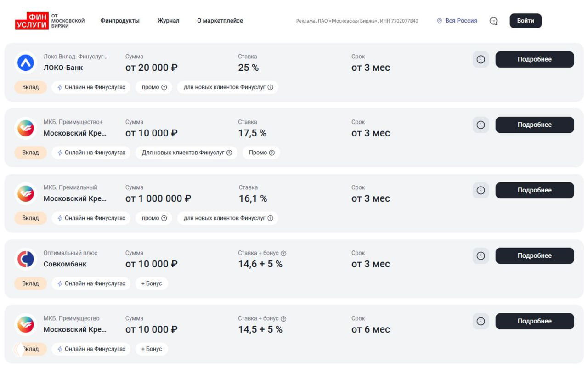Click info icon for ЛОКО-Банк deposit
Viewport: 588px width, 368px height.
point(481,59)
